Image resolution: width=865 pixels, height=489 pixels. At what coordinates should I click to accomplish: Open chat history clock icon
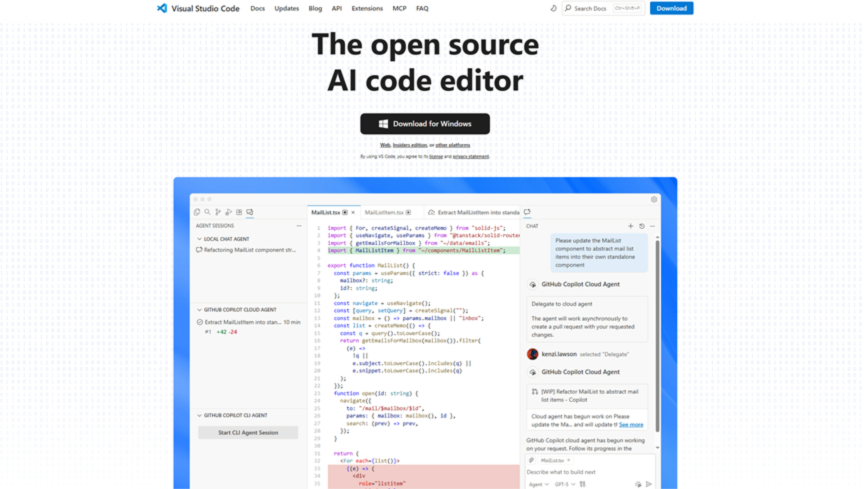(642, 226)
